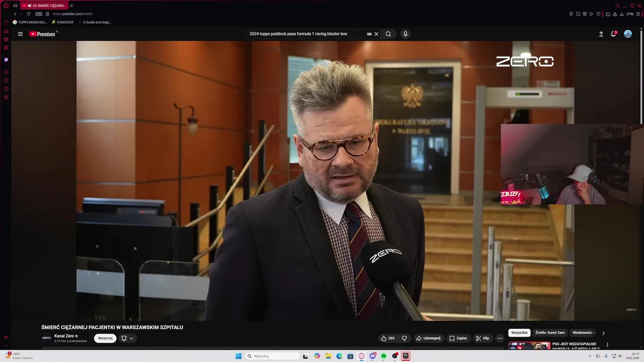Viewport: 644px width, 362px height.
Task: Open the Opera player arrow icon
Action: pos(591,14)
